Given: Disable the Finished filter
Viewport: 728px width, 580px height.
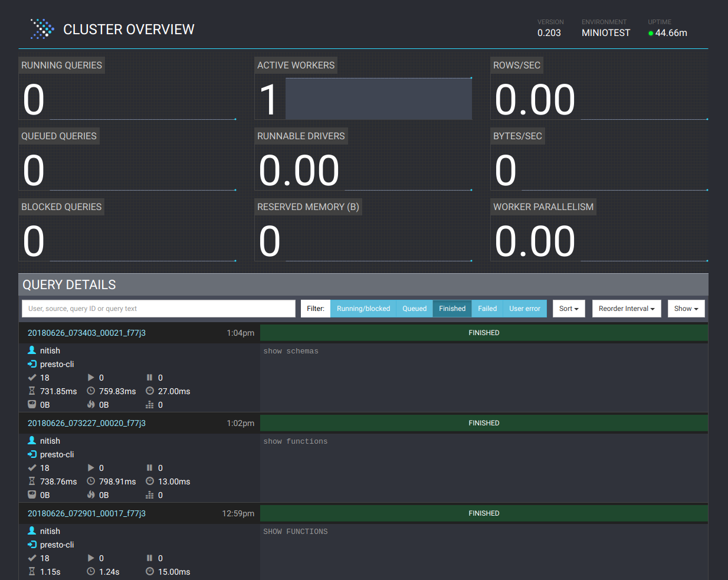Looking at the screenshot, I should (x=452, y=309).
